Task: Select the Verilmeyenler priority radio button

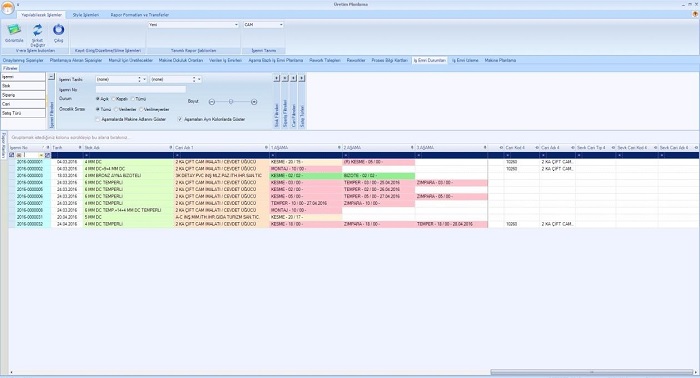Action: pyautogui.click(x=141, y=109)
